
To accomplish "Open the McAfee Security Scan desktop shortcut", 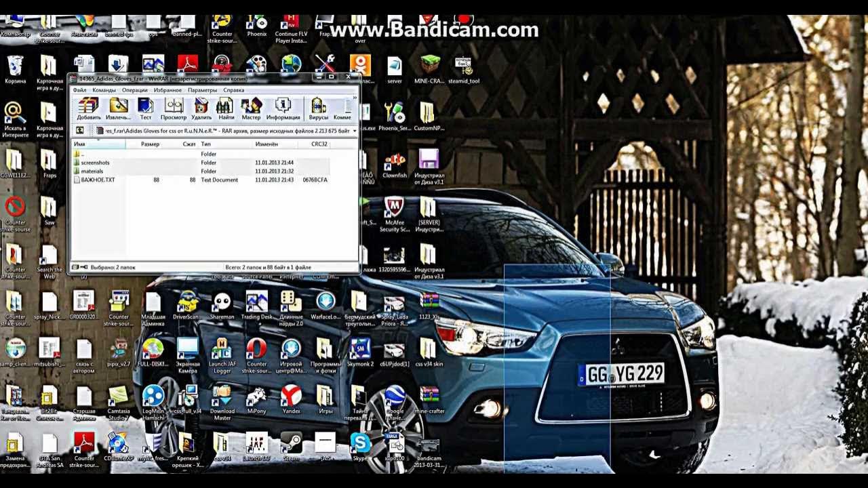I will tap(394, 214).
